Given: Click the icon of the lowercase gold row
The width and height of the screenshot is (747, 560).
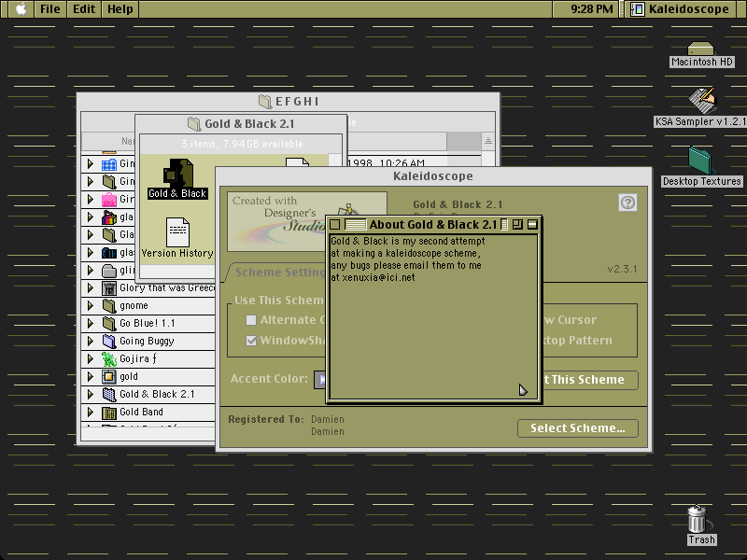Looking at the screenshot, I should click(x=109, y=377).
